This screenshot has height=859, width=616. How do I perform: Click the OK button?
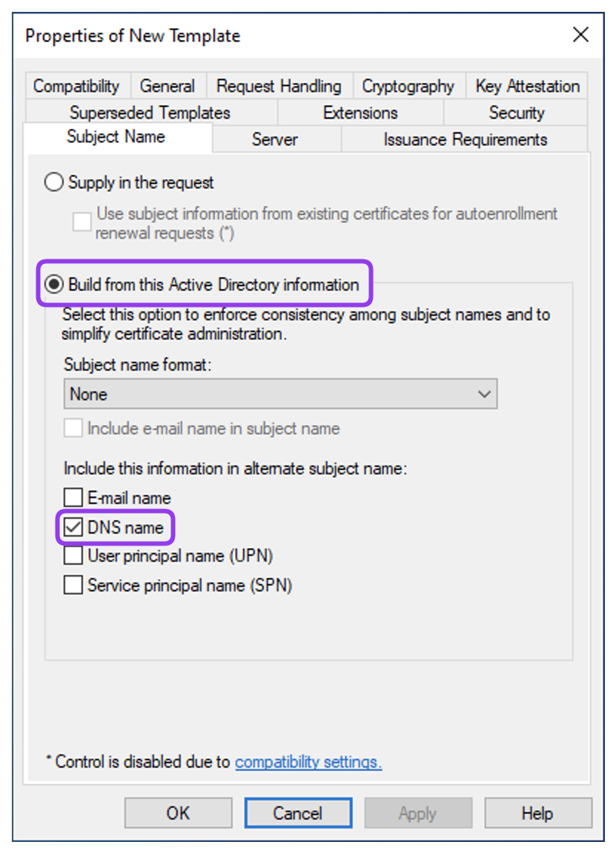point(178,813)
